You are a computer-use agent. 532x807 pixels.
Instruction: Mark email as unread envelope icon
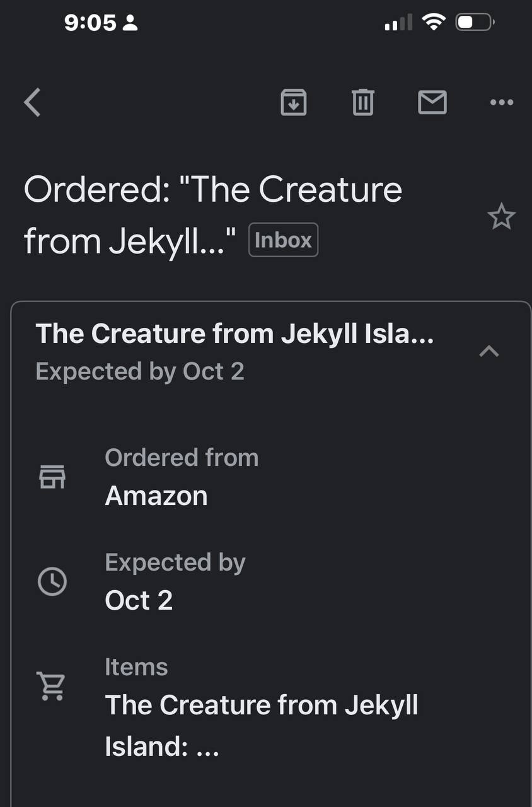coord(432,102)
